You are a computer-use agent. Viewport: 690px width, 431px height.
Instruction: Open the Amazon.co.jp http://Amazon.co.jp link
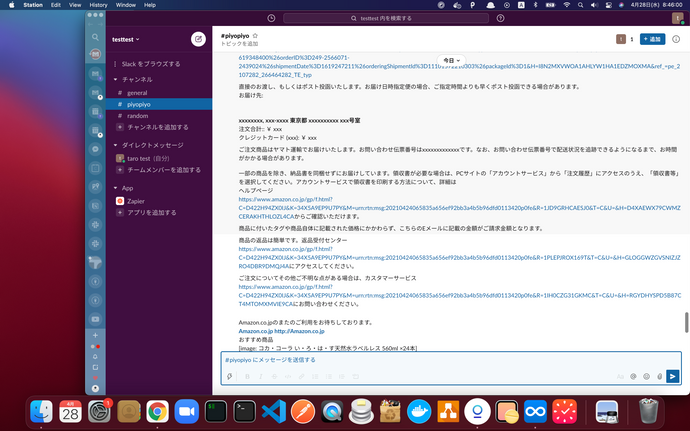click(282, 331)
